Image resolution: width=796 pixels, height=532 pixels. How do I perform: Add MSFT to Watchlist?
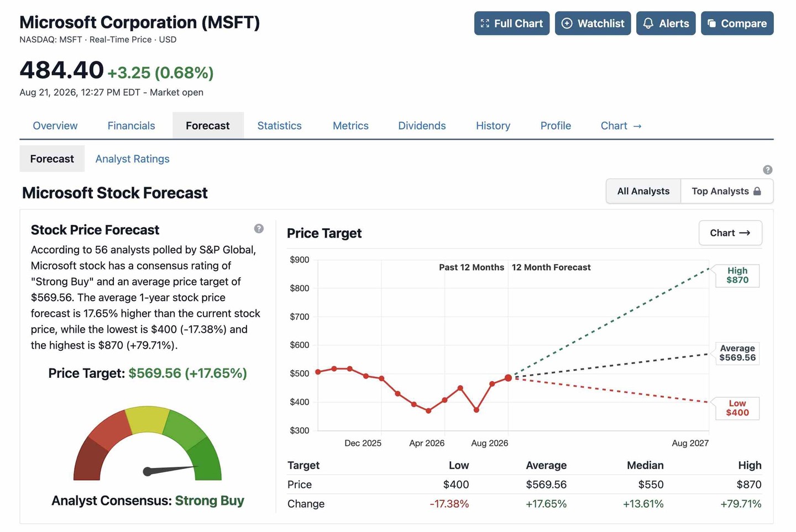[593, 23]
